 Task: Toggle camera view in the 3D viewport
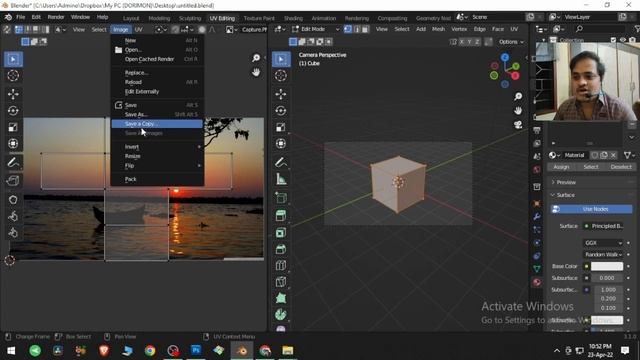[x=518, y=125]
